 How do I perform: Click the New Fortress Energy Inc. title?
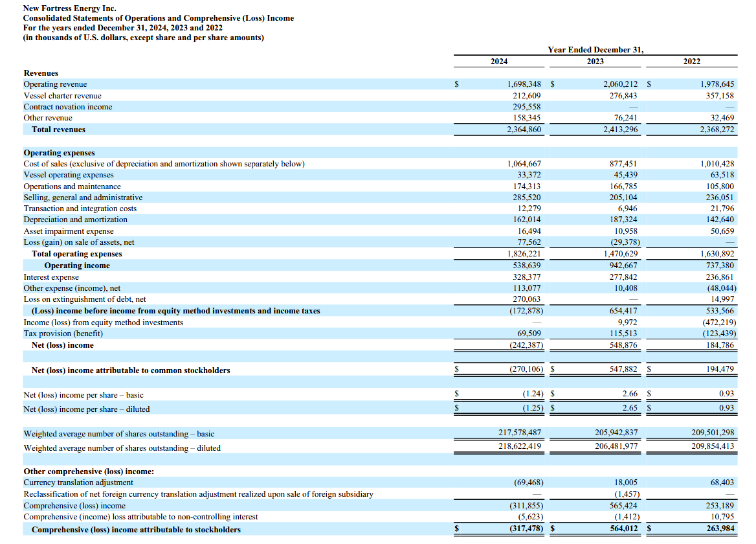pyautogui.click(x=60, y=8)
